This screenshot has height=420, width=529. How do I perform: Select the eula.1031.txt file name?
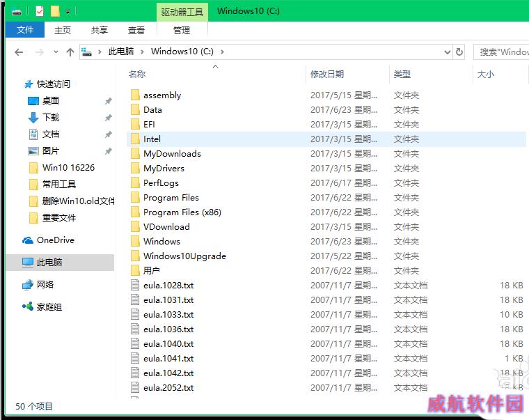coord(168,300)
